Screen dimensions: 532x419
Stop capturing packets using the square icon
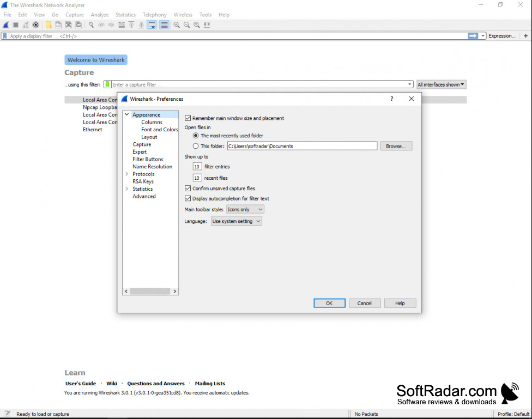(16, 25)
